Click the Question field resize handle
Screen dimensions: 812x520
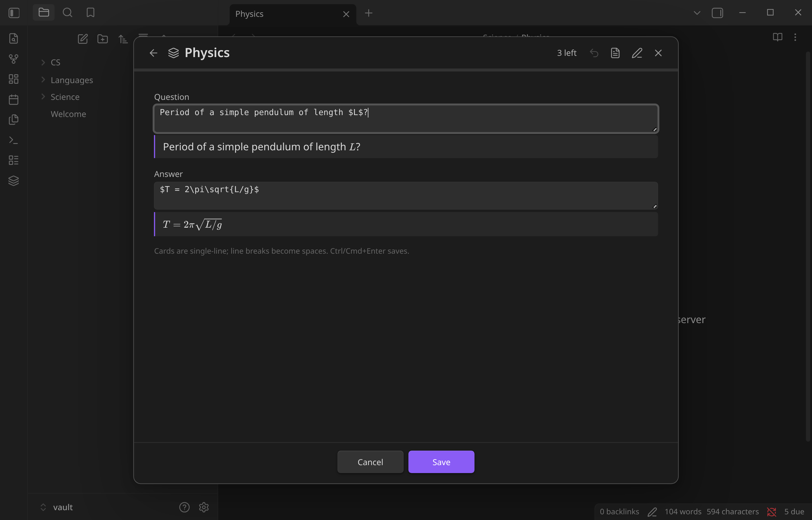coord(655,129)
